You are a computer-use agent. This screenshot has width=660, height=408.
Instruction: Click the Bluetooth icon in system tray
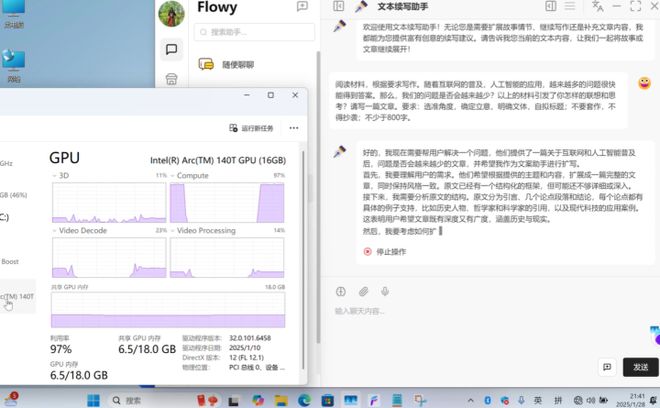487,400
